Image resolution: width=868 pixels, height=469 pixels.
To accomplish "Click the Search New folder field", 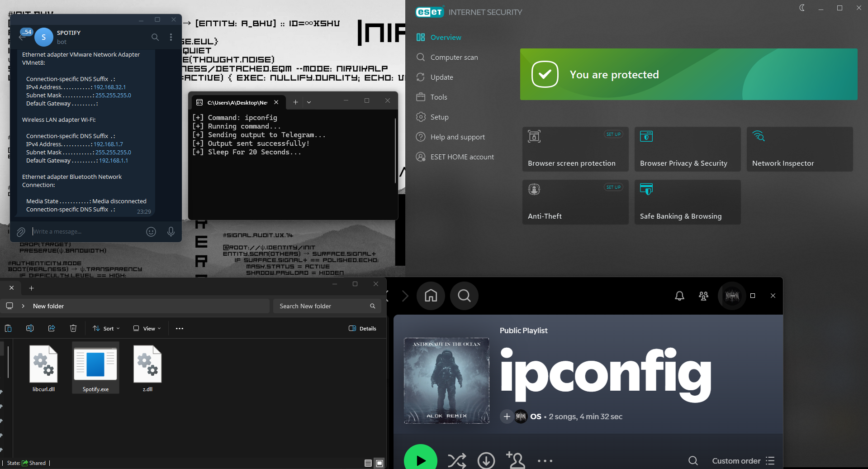I will [x=327, y=306].
